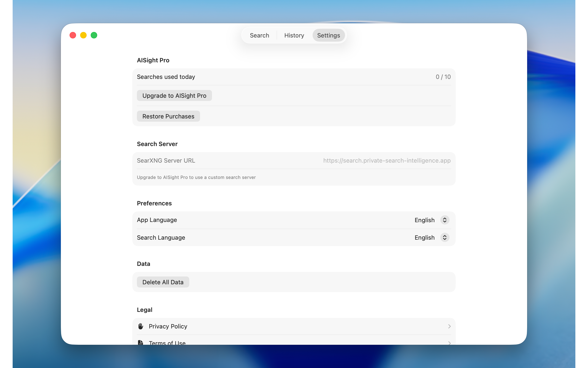Open the Privacy Policy link
588x368 pixels.
pyautogui.click(x=294, y=326)
